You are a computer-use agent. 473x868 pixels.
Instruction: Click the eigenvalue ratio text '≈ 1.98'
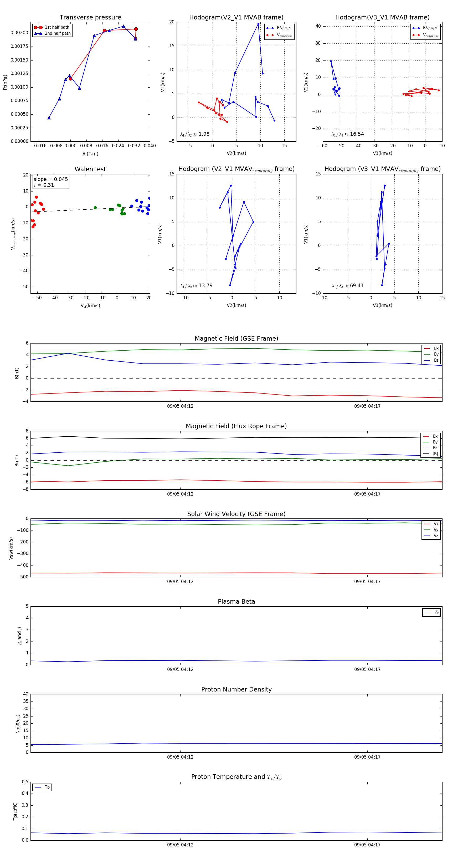click(201, 134)
